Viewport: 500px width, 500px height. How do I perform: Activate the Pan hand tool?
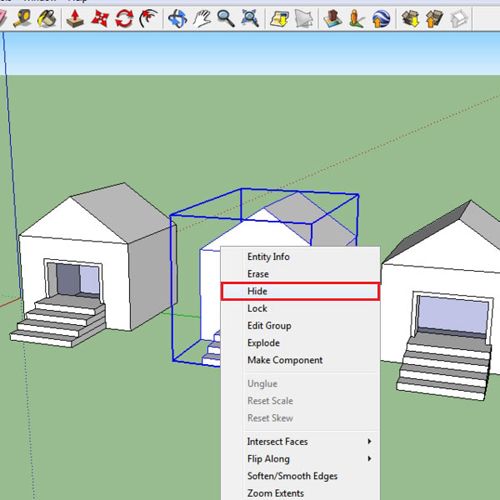(x=202, y=18)
